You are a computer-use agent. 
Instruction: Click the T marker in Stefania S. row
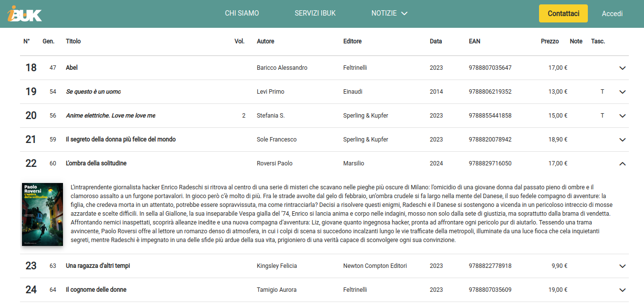[602, 116]
